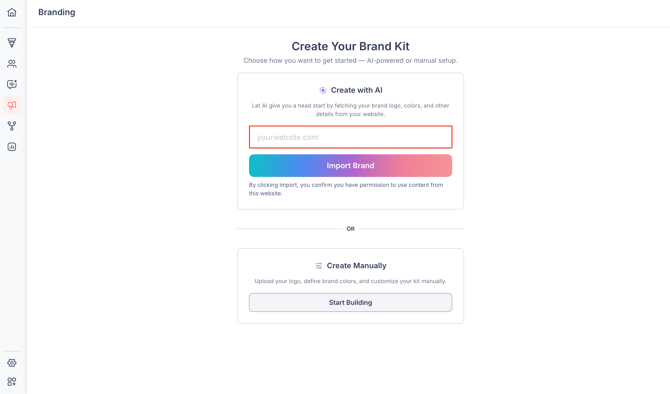Viewport: 670px width, 394px height.
Task: Click the OR divider label
Action: click(x=350, y=229)
